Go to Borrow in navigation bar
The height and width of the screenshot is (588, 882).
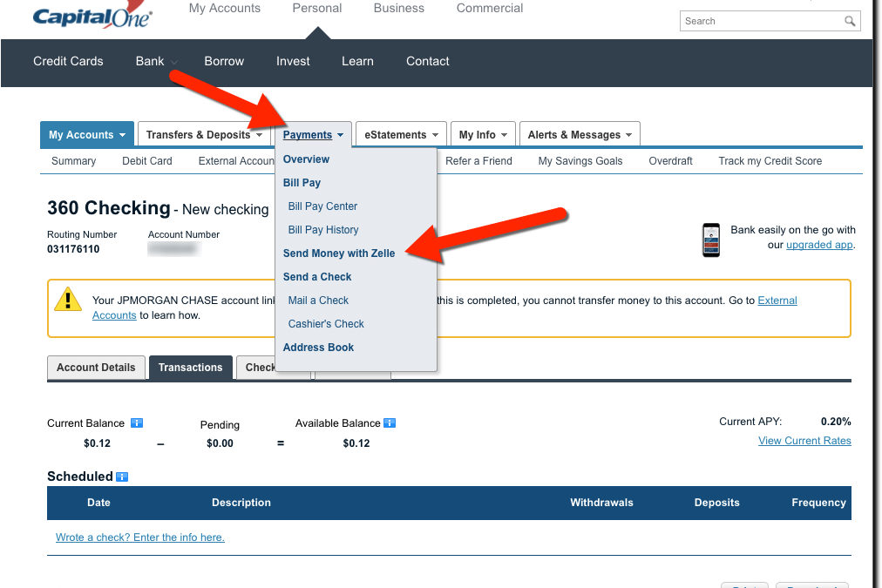pos(224,61)
